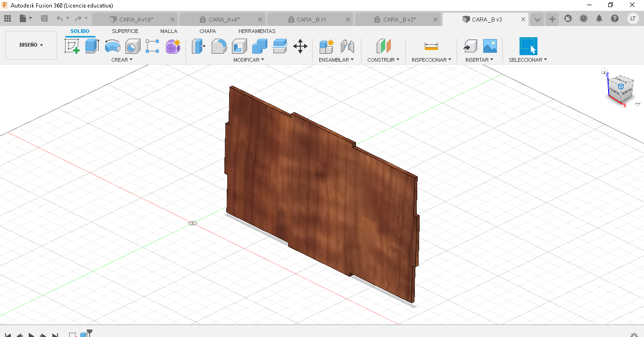Click the Insert Derive icon
644x337 pixels.
(470, 46)
